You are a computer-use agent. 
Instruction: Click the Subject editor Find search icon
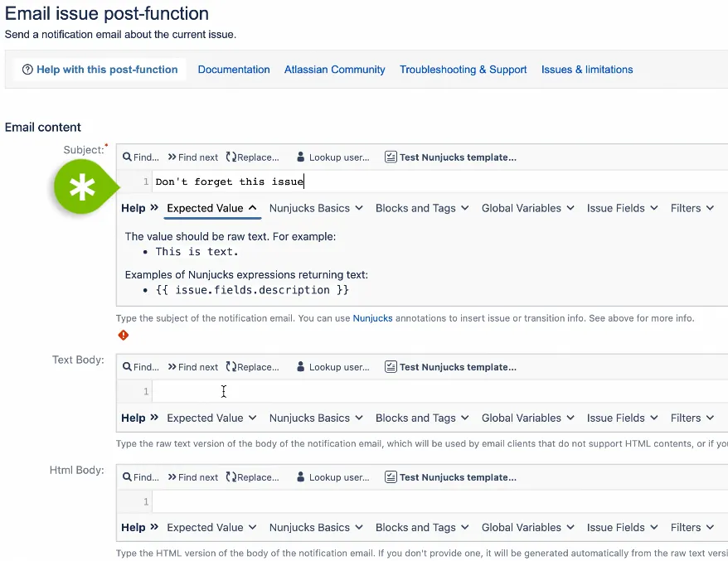pos(127,157)
